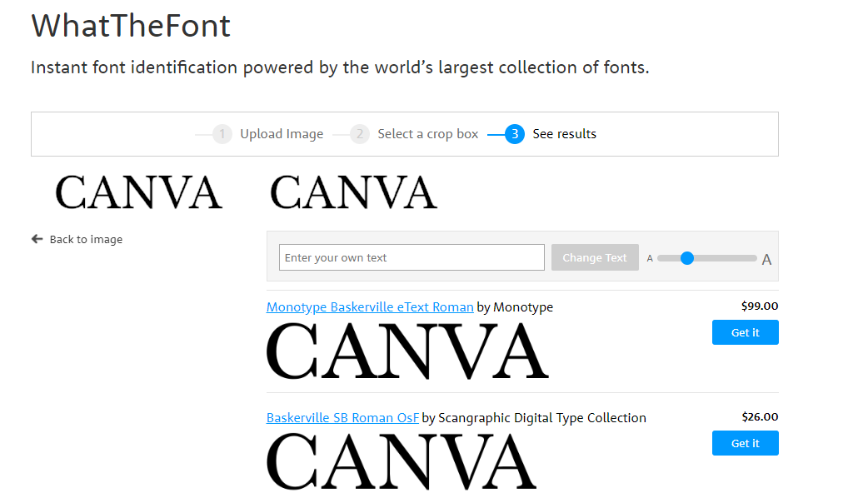This screenshot has height=503, width=868.
Task: Open Baskerville SB Roman OsF link
Action: [x=342, y=418]
